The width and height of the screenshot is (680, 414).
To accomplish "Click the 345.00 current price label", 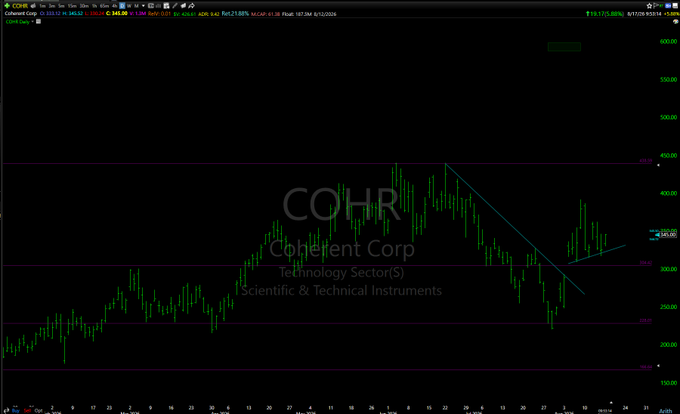I will (x=668, y=235).
